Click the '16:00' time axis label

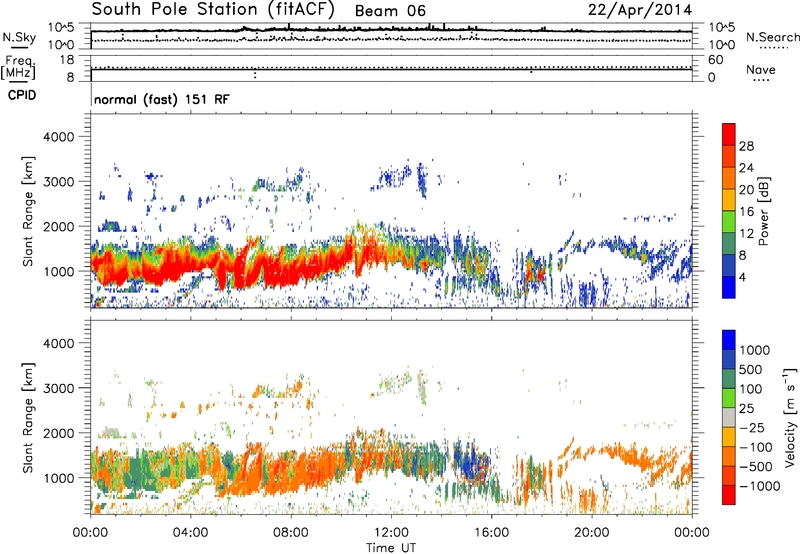[x=491, y=533]
